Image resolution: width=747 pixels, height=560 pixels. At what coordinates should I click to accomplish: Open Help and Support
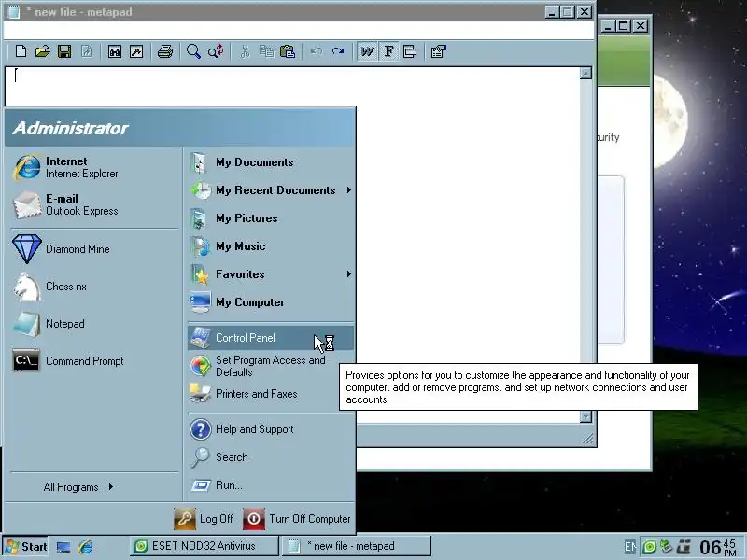(x=271, y=429)
